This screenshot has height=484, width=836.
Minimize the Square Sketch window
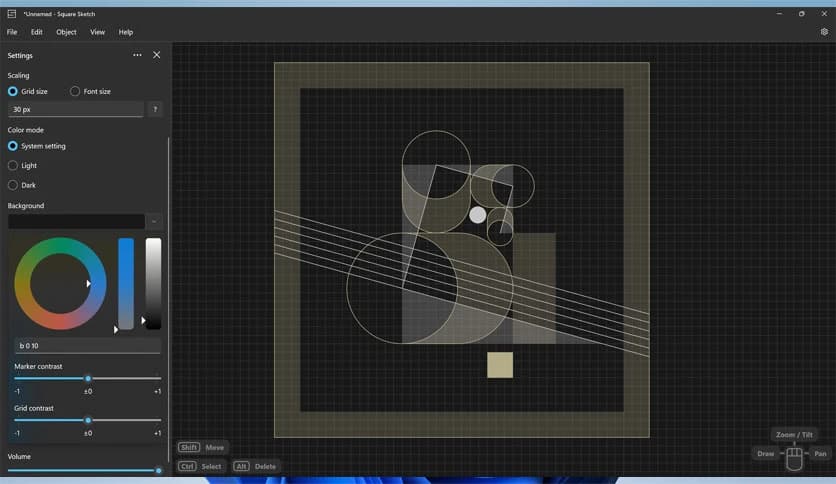coord(779,14)
